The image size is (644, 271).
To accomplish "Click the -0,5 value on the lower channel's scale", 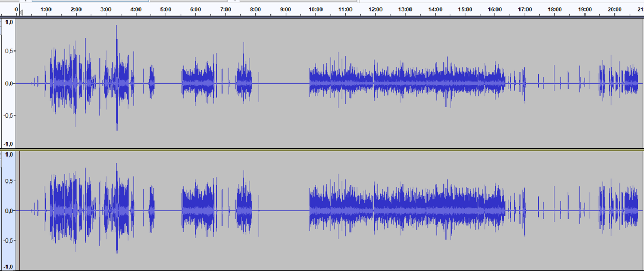I will (x=9, y=240).
